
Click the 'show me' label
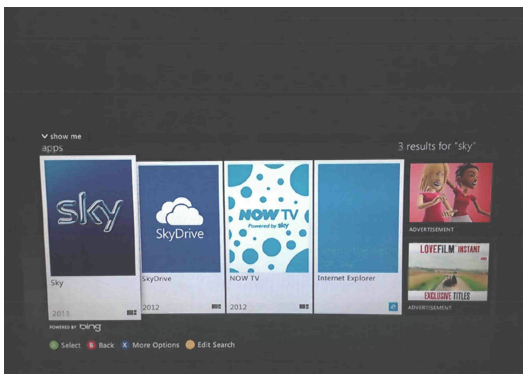coord(66,136)
